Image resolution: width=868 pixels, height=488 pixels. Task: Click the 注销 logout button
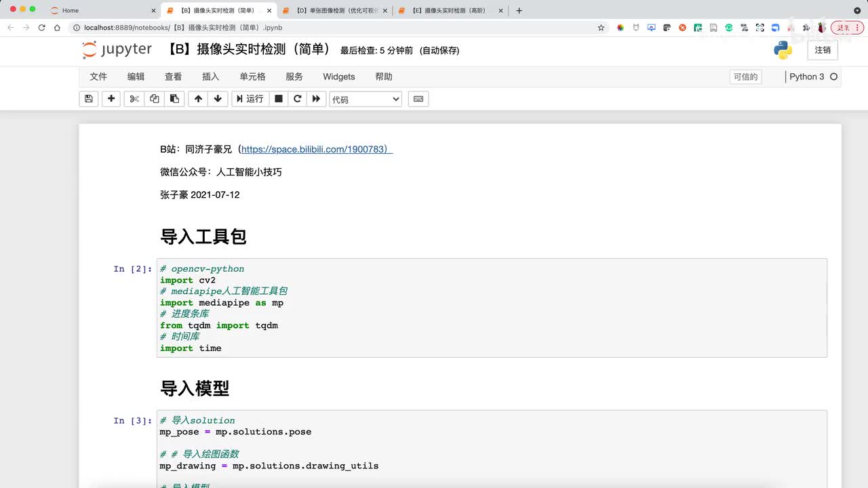click(x=823, y=50)
